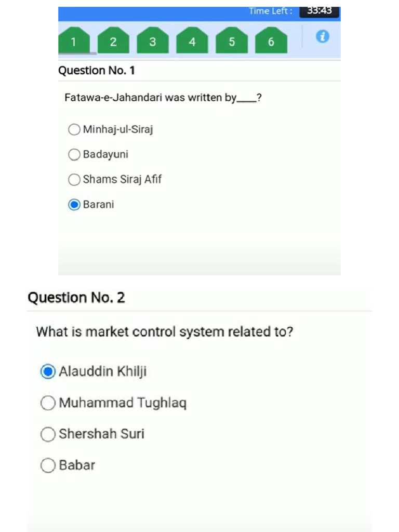
Task: Select the Minhaj-ul-Siraj radio option
Action: (74, 129)
